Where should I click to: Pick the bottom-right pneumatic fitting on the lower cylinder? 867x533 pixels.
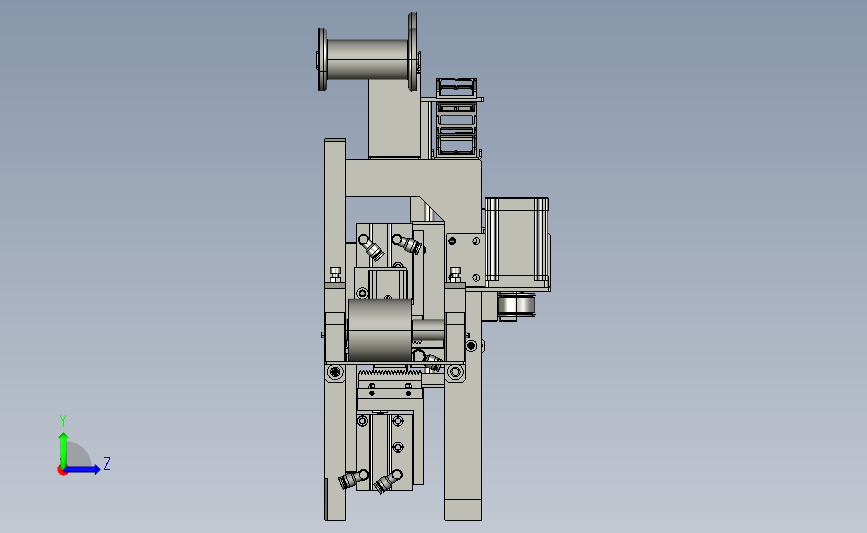388,481
